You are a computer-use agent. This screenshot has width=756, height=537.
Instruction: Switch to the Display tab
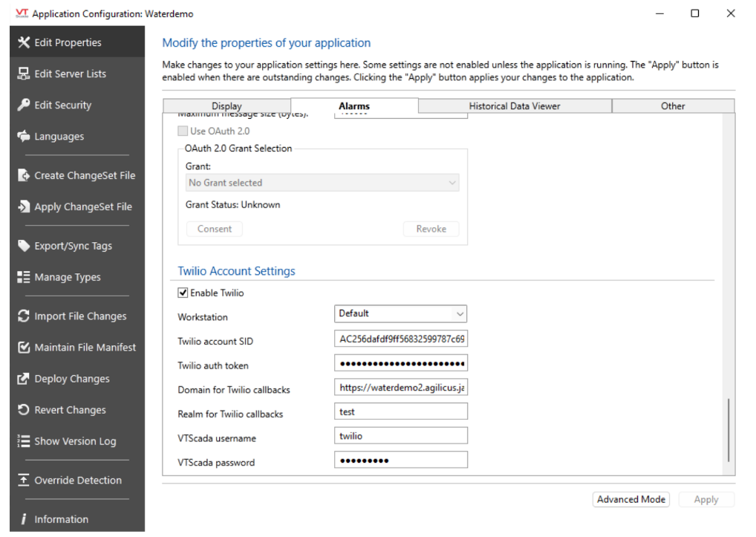(227, 106)
